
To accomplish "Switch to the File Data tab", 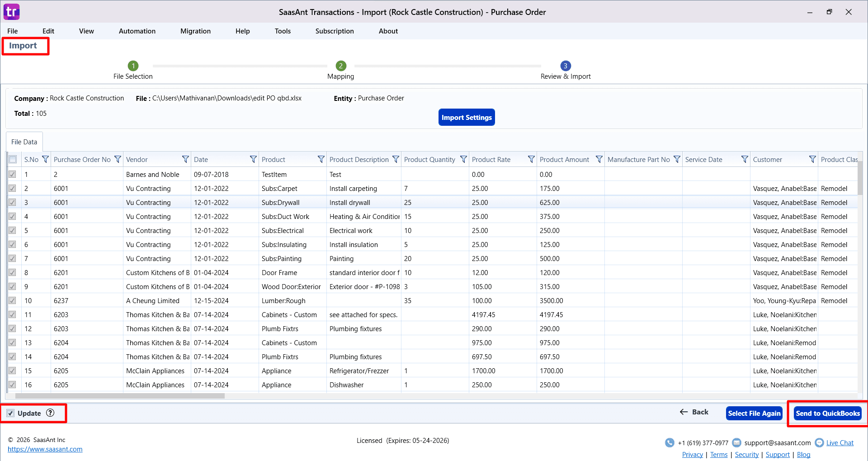I will pyautogui.click(x=24, y=142).
